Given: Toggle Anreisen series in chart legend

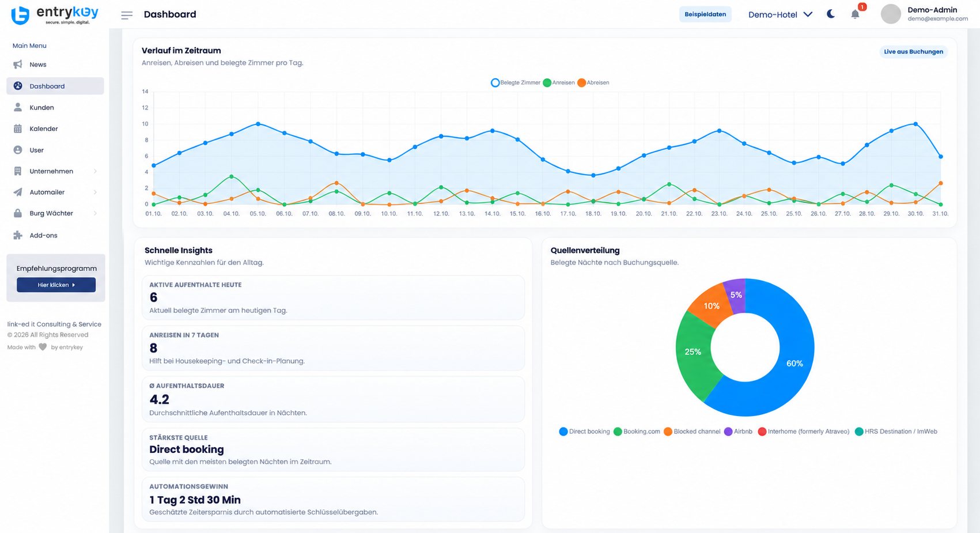Looking at the screenshot, I should click(559, 82).
